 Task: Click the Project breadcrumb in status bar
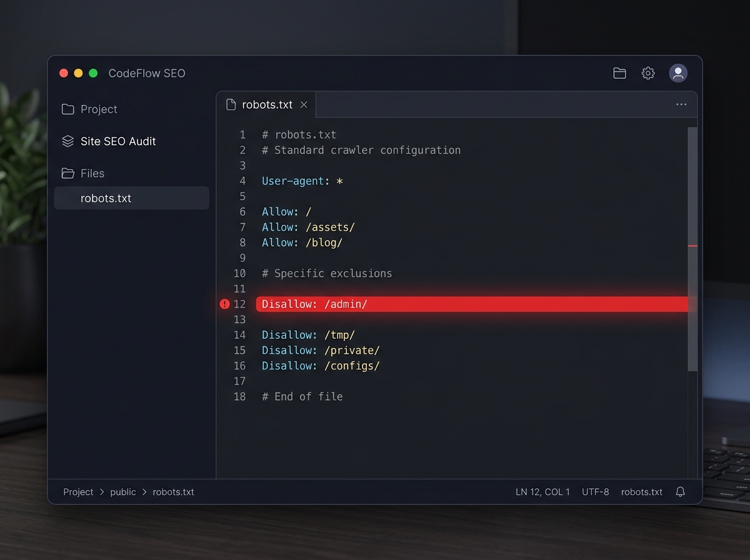click(78, 492)
